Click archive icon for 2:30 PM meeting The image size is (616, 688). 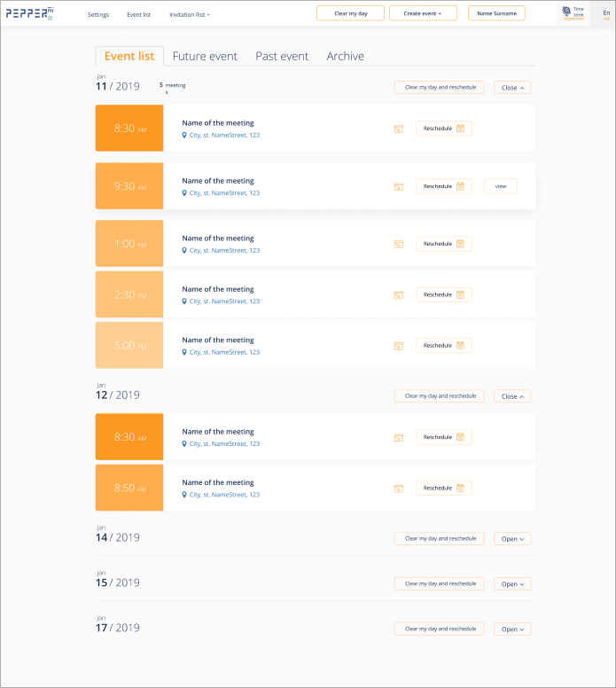click(x=398, y=295)
